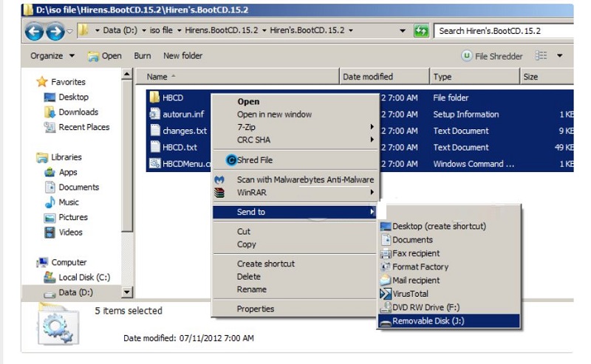The width and height of the screenshot is (591, 364).
Task: Click the HBCD.txt file icon
Action: 155,147
